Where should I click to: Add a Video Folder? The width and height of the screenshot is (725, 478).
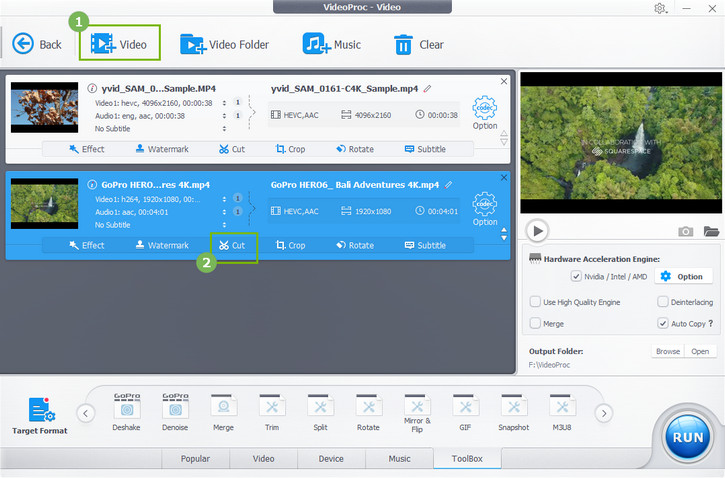pyautogui.click(x=224, y=44)
